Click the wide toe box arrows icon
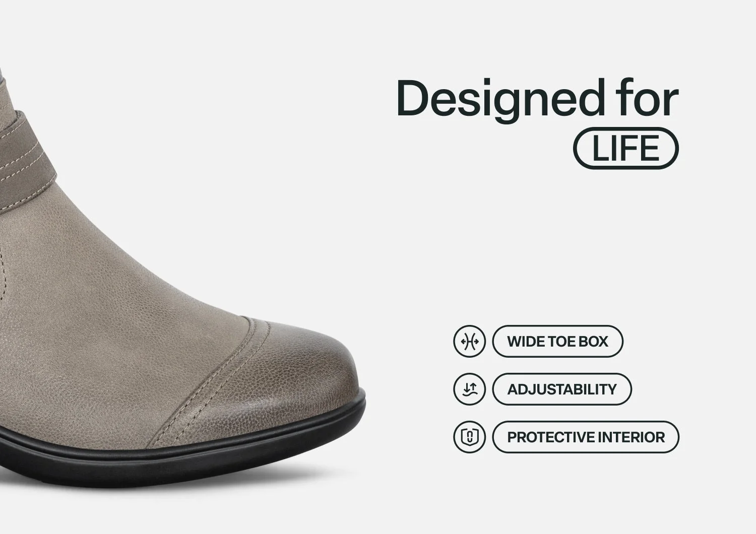Image resolution: width=756 pixels, height=534 pixels. (x=469, y=342)
